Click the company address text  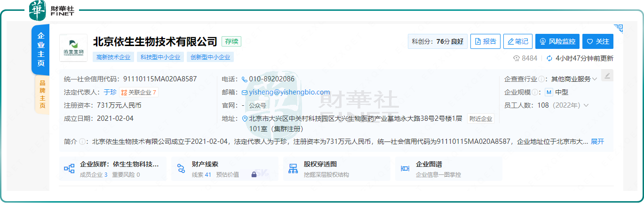point(356,123)
